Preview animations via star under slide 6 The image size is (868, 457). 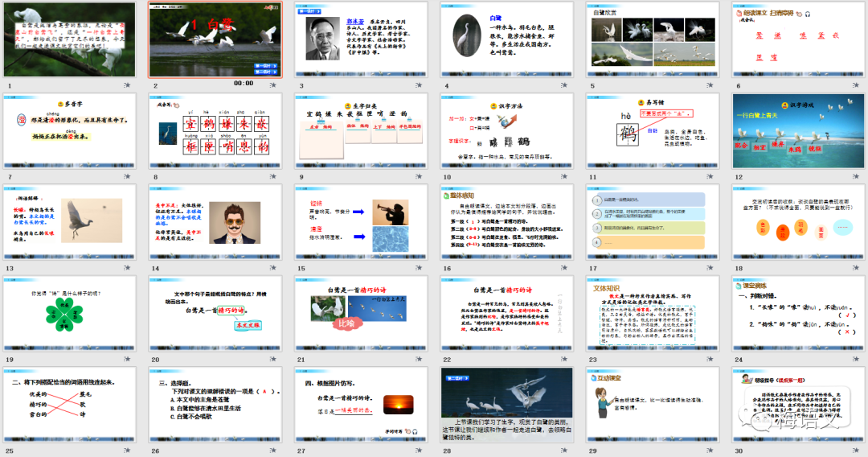pyautogui.click(x=856, y=84)
